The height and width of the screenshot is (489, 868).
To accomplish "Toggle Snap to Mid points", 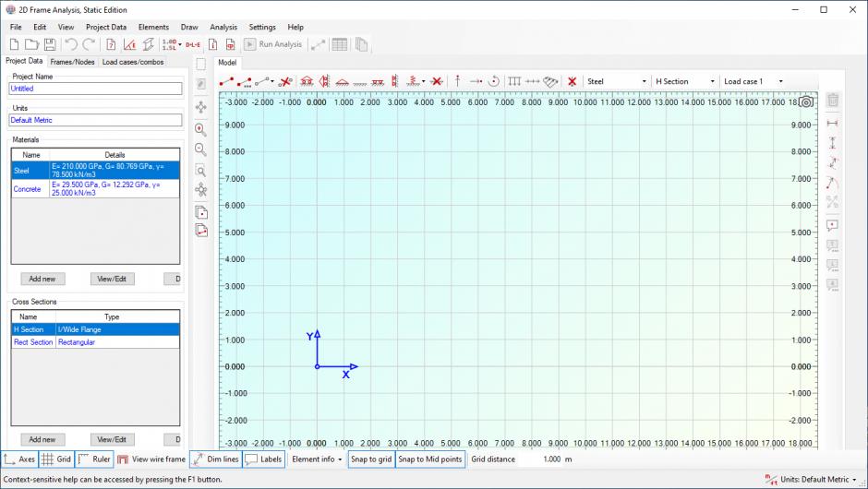I will pyautogui.click(x=430, y=459).
